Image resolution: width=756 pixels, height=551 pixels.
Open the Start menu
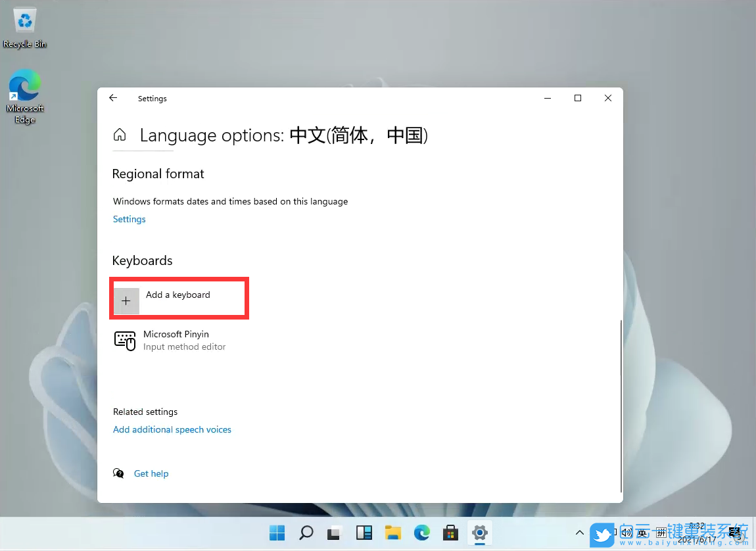277,533
